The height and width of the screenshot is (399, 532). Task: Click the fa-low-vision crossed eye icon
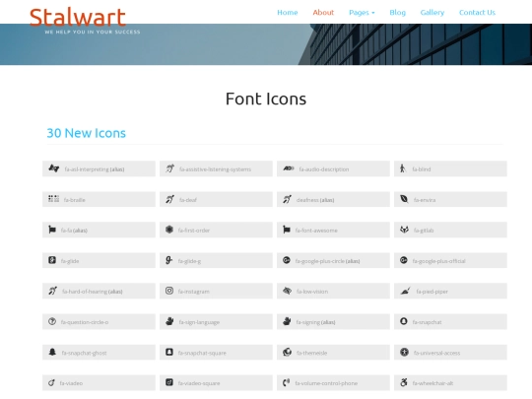(x=287, y=291)
